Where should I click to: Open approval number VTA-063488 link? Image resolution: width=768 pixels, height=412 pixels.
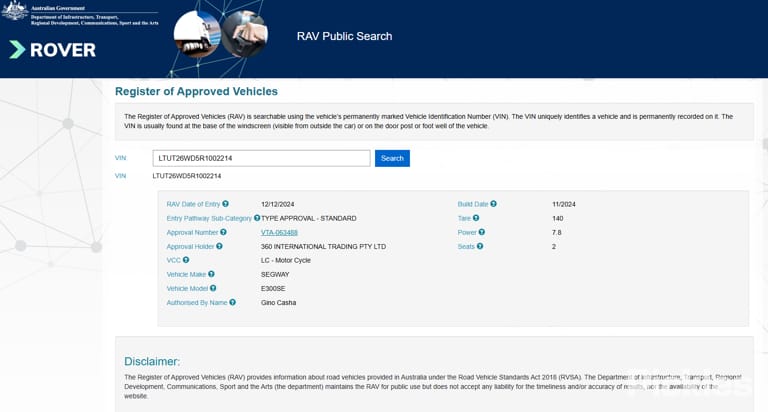[x=279, y=233]
